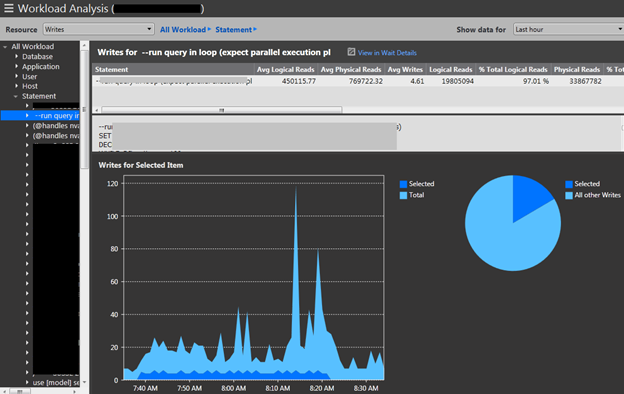Select the Application item in tree
Viewport: 624px width, 394px height.
tap(41, 66)
